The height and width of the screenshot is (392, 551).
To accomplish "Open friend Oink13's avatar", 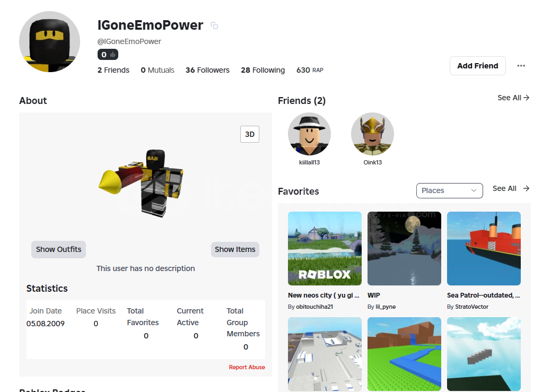I will 372,134.
